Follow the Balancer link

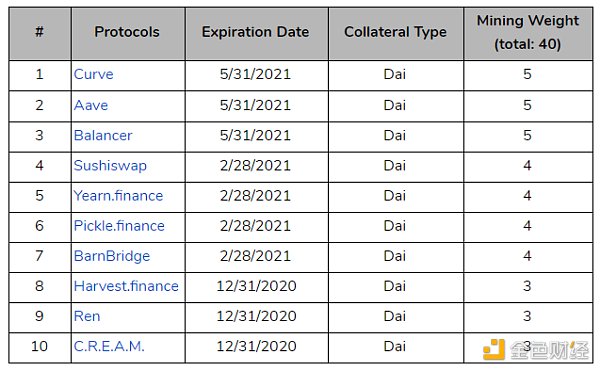tap(103, 135)
